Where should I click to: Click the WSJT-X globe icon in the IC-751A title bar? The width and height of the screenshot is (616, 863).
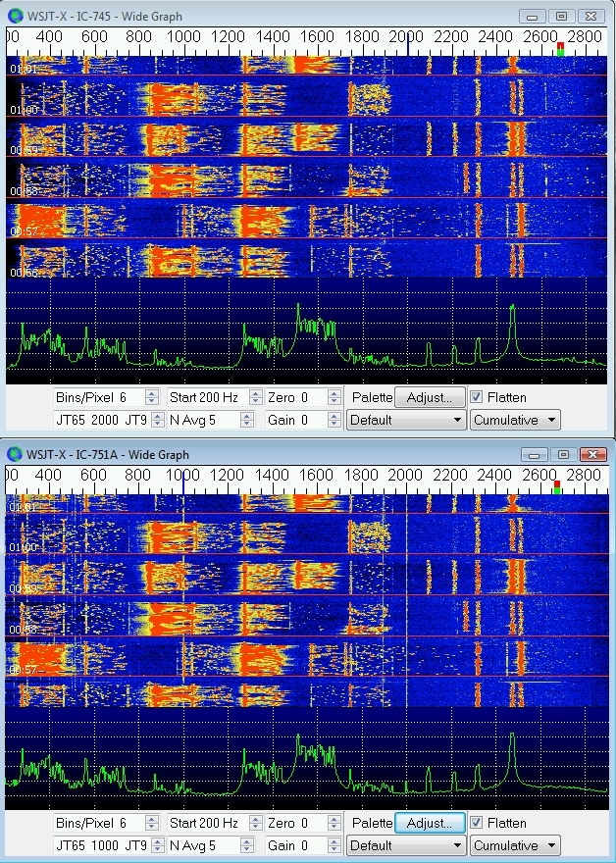click(15, 454)
